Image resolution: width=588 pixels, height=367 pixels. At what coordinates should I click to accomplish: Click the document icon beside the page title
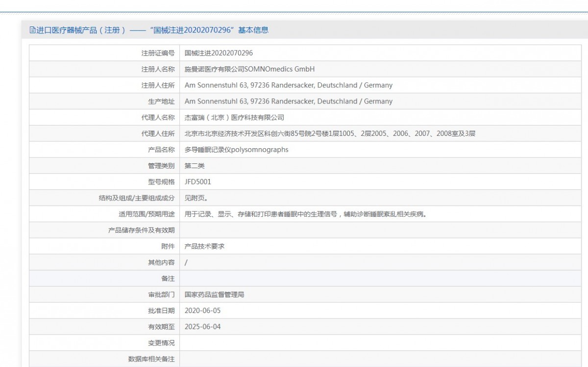coord(32,30)
